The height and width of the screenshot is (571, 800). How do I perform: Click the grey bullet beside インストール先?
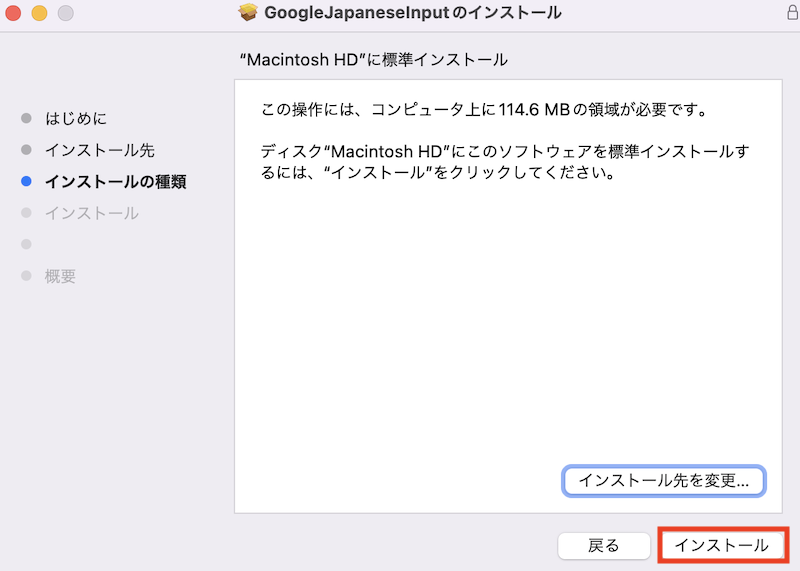(x=27, y=150)
